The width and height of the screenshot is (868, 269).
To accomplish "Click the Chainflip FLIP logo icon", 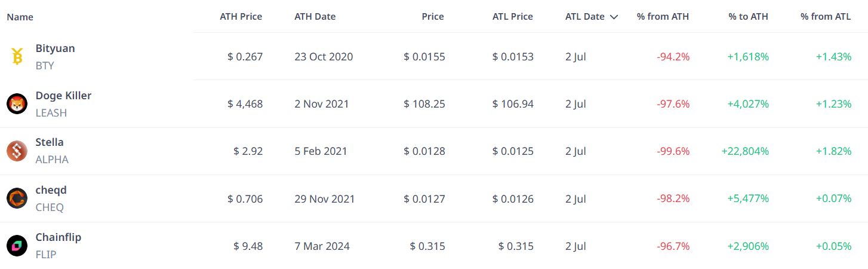I will [x=17, y=246].
